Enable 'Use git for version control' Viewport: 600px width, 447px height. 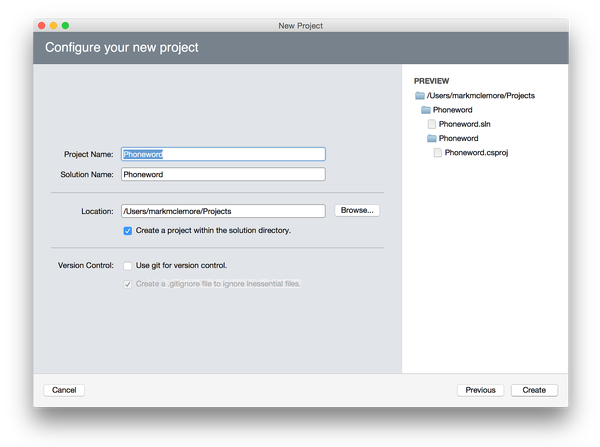(128, 266)
